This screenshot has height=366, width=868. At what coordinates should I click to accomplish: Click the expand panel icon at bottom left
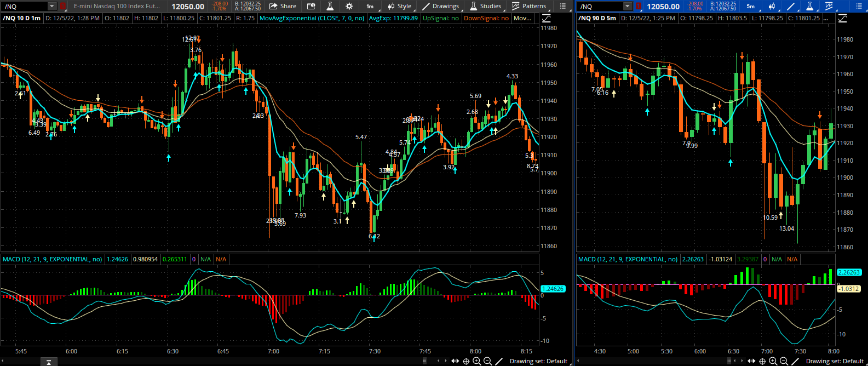click(x=49, y=361)
